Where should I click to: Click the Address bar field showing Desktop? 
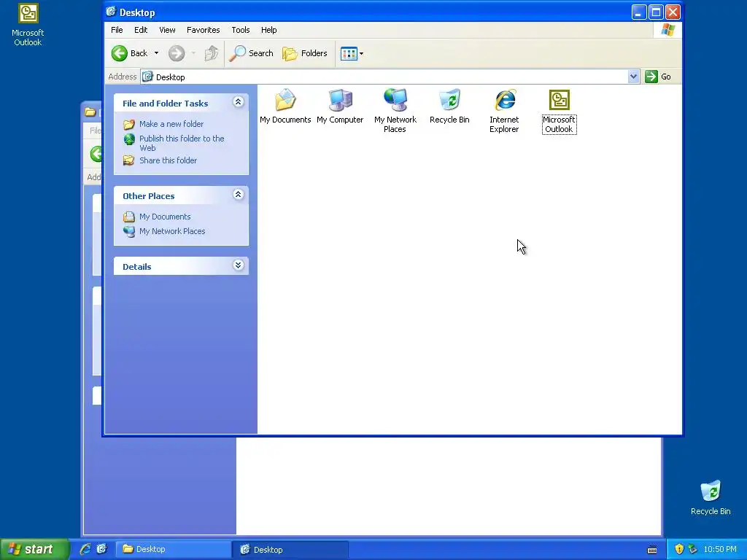click(x=384, y=77)
